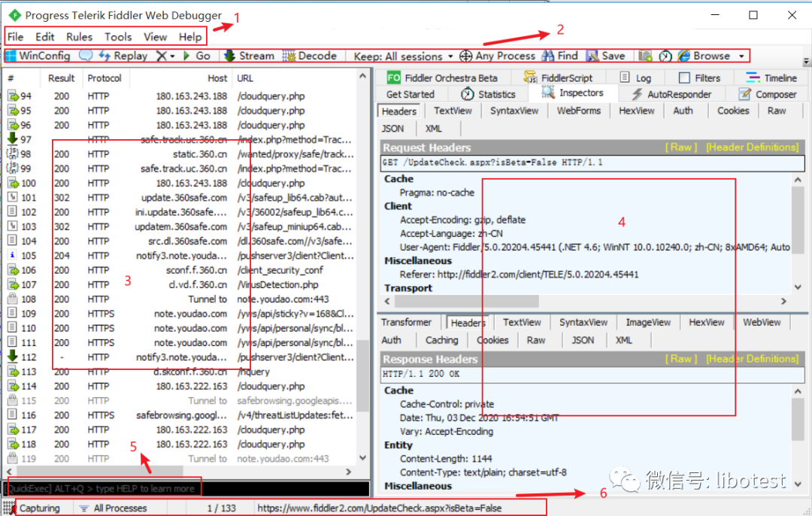Select session 108 Tunnel to note.youdao.com
This screenshot has height=516, width=812.
tap(180, 299)
